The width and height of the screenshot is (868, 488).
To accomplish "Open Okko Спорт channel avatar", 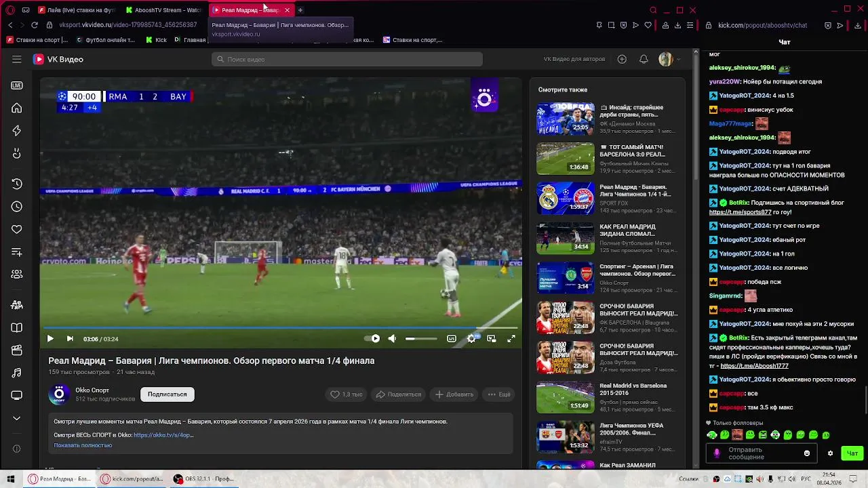I will [59, 394].
